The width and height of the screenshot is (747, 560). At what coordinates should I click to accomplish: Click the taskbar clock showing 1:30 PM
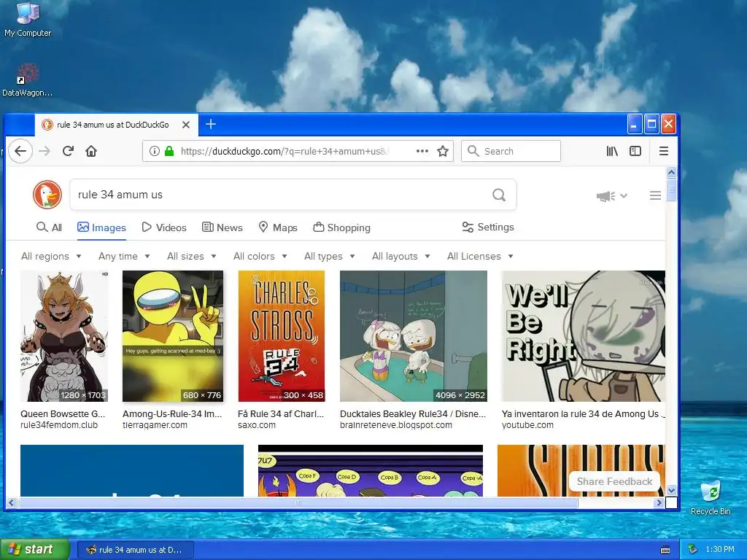pos(720,550)
